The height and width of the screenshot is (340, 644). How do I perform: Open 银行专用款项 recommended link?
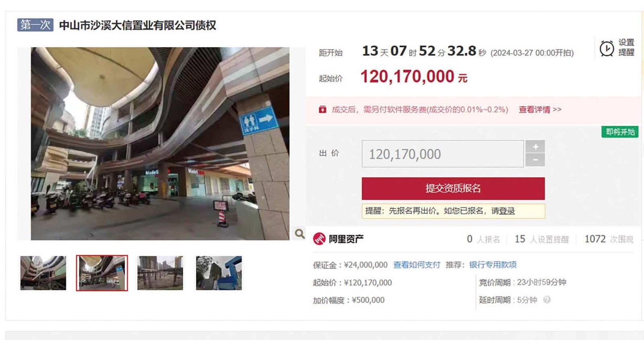click(x=493, y=265)
